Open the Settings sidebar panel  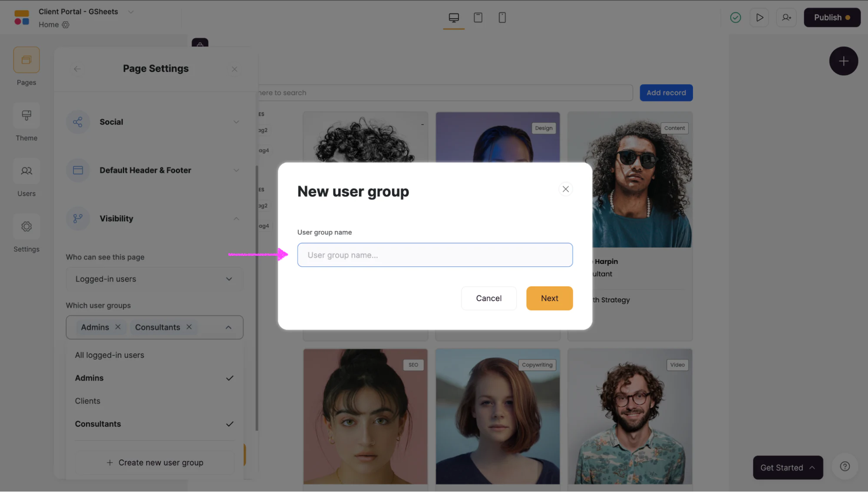pos(26,226)
